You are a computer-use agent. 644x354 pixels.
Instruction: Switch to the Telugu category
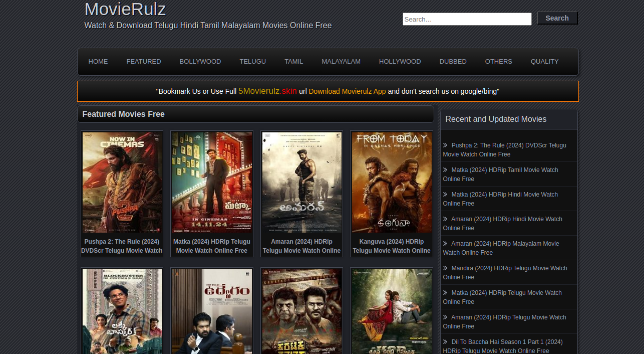point(252,62)
